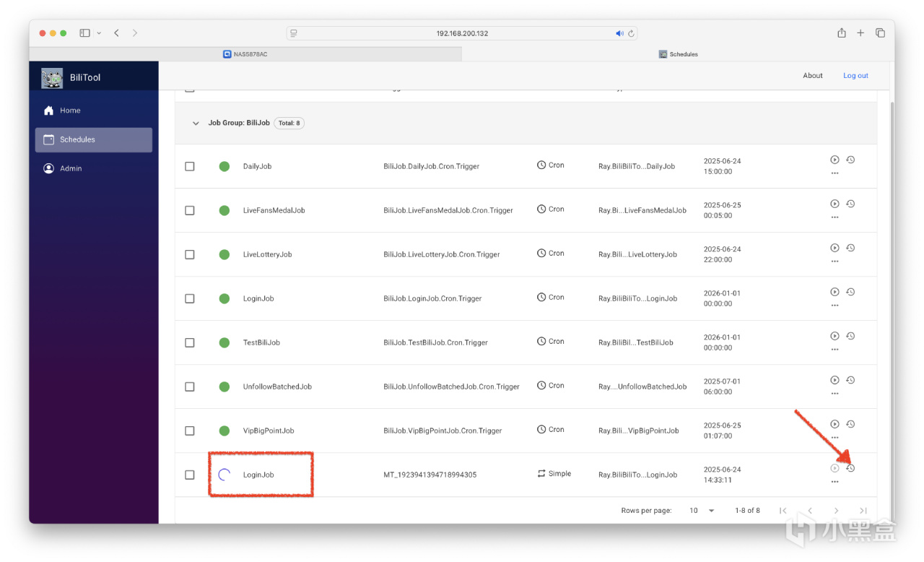Open more options for TestBiliJob row
The height and width of the screenshot is (562, 924).
pos(834,350)
